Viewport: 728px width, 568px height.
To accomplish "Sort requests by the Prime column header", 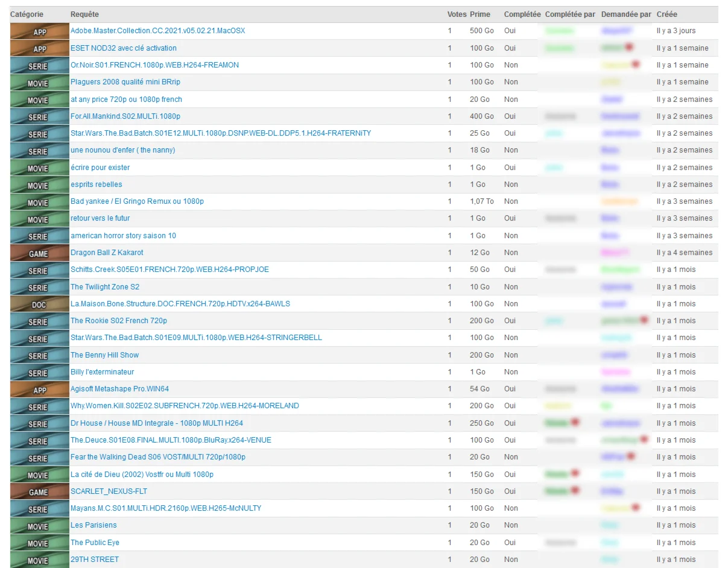I will 480,14.
